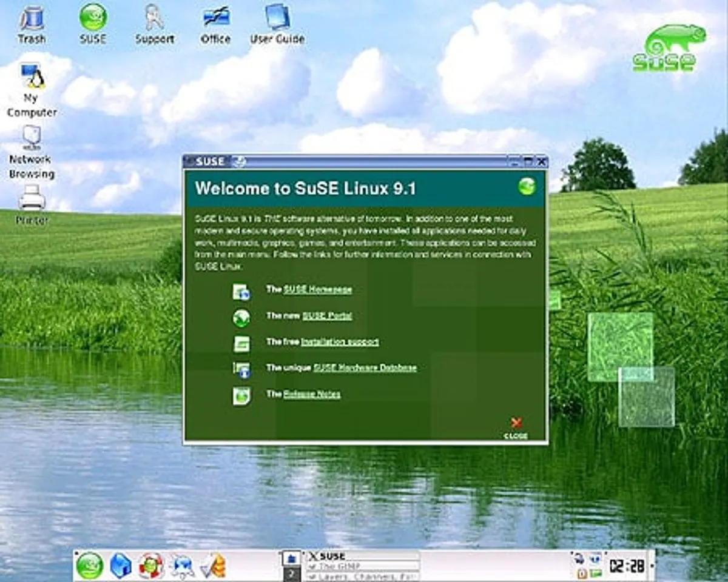The image size is (728, 582).
Task: Switch to virtual desktop 1 in pager
Action: coord(292,559)
